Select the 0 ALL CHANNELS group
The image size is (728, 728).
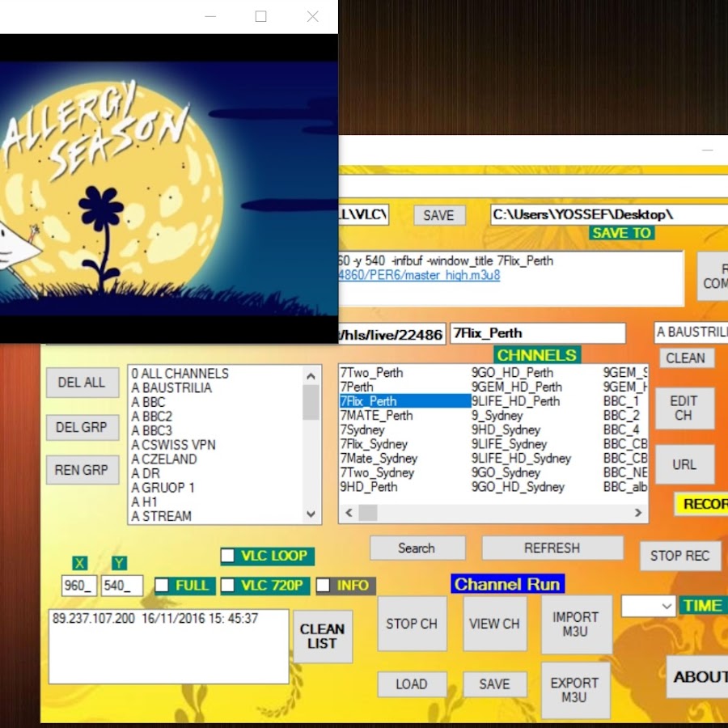click(x=180, y=374)
